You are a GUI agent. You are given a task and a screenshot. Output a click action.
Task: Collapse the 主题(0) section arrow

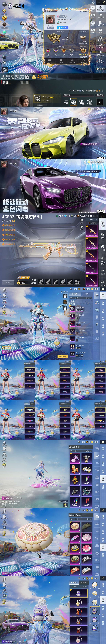(91, 301)
